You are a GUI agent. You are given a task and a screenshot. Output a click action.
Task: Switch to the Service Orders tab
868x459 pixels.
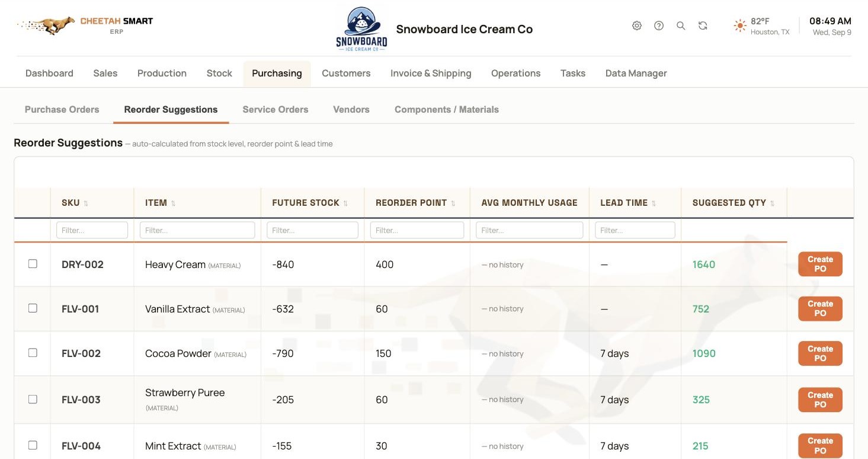pyautogui.click(x=276, y=110)
